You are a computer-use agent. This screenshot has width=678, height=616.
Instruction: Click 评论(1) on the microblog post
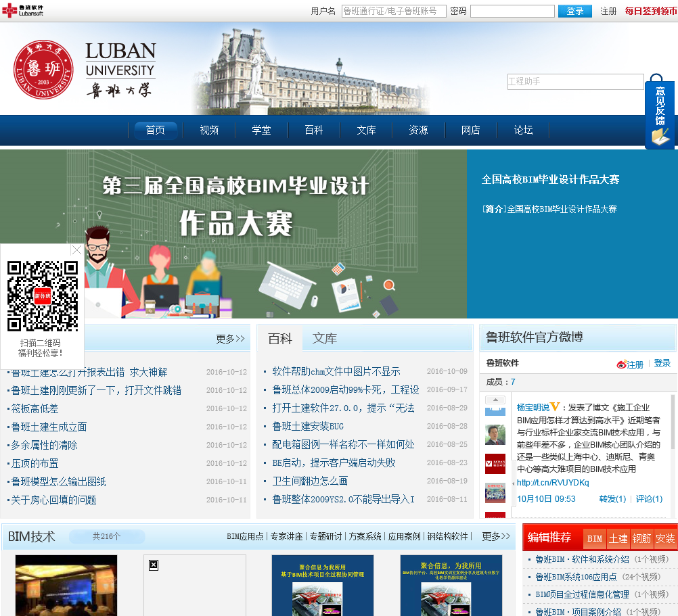click(649, 499)
